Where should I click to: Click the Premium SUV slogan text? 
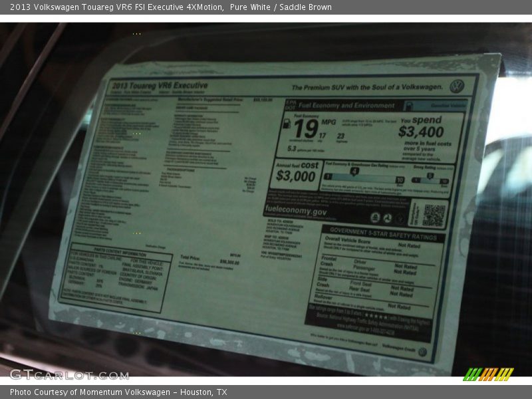pyautogui.click(x=366, y=87)
